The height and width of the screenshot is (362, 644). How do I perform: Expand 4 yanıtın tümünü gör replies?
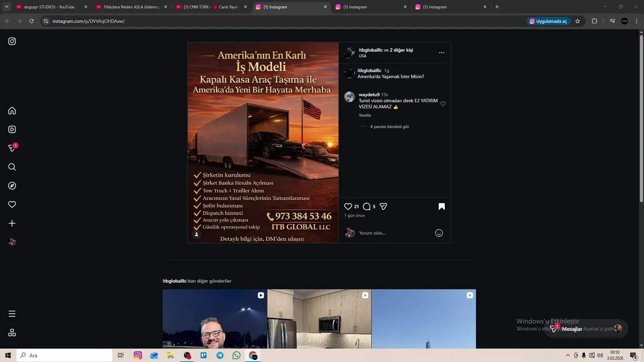click(389, 127)
